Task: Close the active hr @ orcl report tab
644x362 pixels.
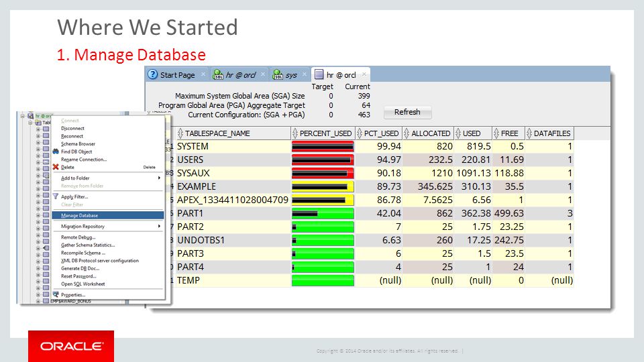Action: (364, 74)
